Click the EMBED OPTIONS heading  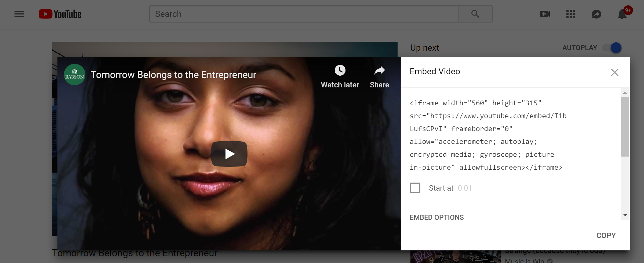(x=436, y=217)
